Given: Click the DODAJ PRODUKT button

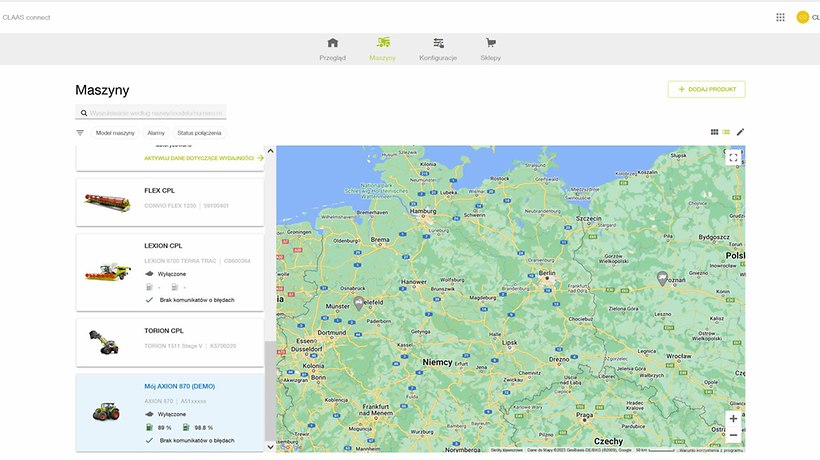Looking at the screenshot, I should [707, 89].
